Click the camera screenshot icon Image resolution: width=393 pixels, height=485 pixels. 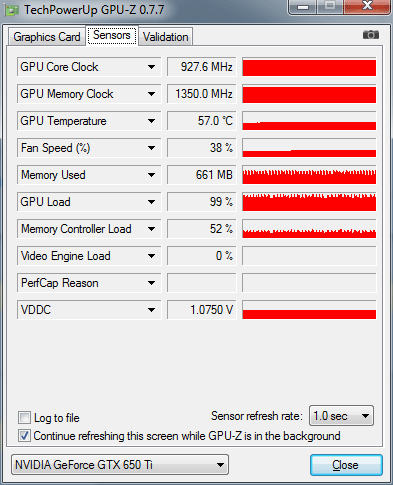[371, 35]
